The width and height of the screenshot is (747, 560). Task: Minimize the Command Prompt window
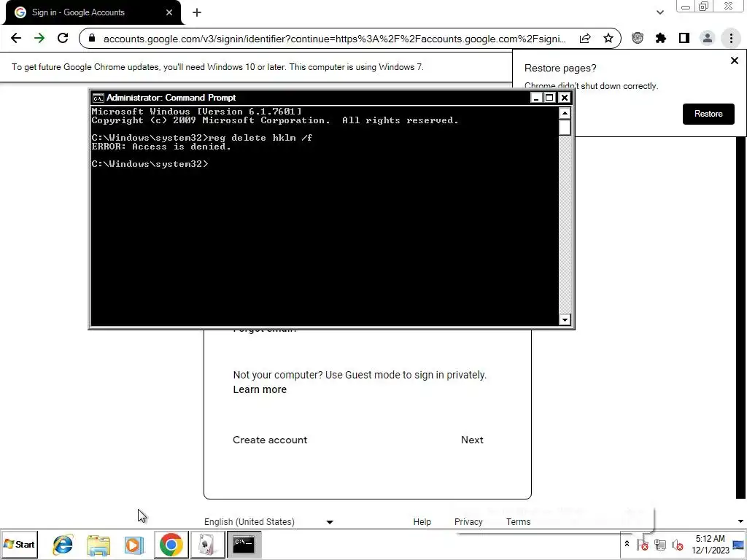536,98
